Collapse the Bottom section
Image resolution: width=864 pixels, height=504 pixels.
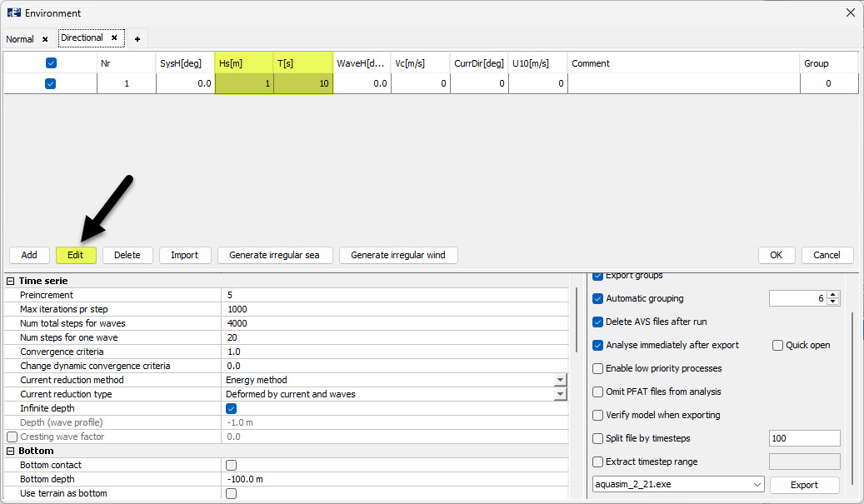[x=11, y=452]
